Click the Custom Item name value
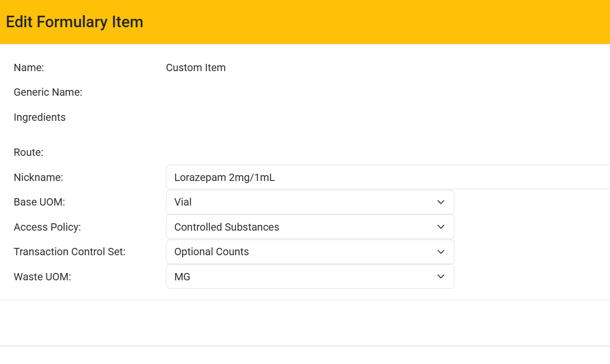The height and width of the screenshot is (364, 610). [195, 67]
